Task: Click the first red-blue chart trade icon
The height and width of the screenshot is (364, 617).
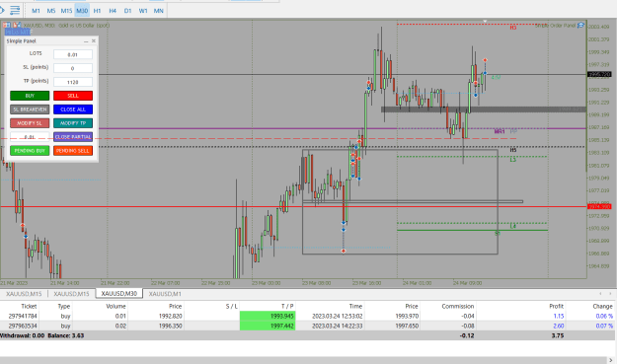Action: click(6, 26)
